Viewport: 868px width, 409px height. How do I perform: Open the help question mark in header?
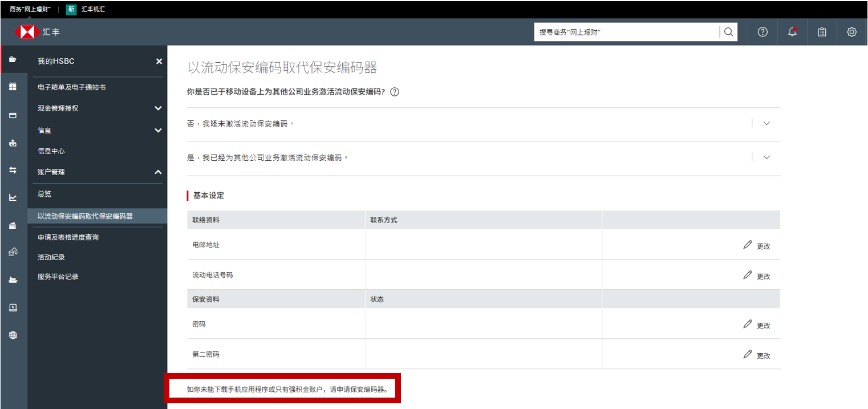coord(762,32)
